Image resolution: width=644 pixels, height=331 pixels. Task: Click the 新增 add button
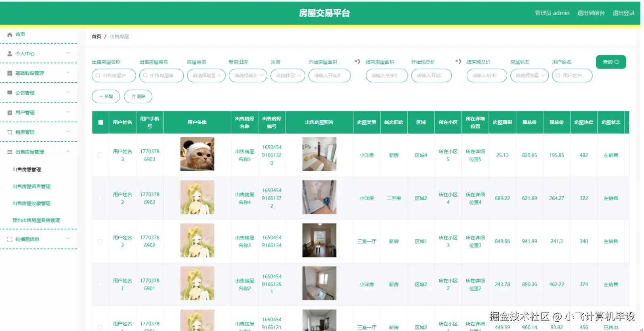(106, 96)
